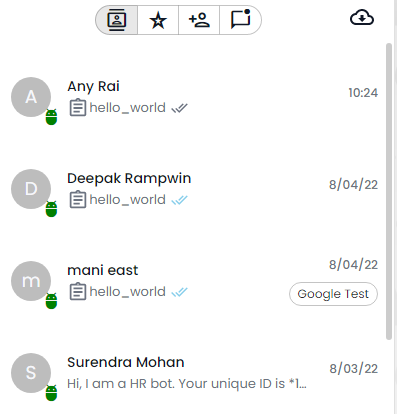This screenshot has width=397, height=414.
Task: Open Surendra Mohan's HR bot message
Action: tap(187, 384)
